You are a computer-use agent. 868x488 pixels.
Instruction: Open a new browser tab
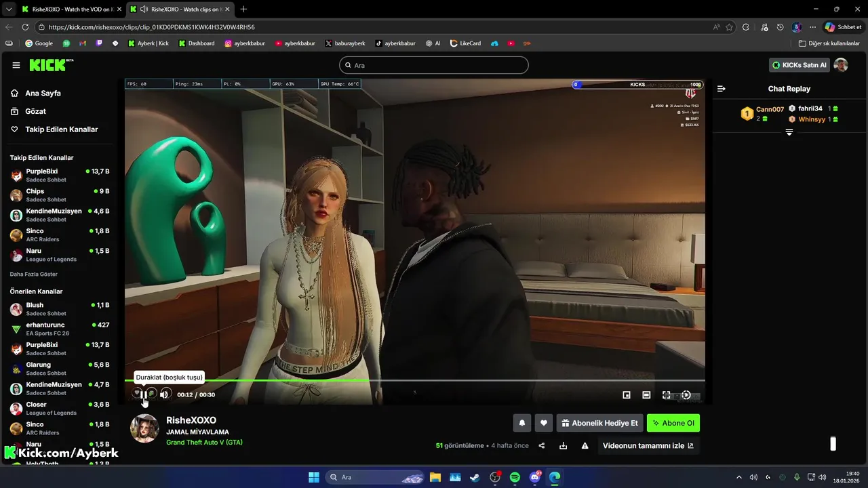[243, 9]
